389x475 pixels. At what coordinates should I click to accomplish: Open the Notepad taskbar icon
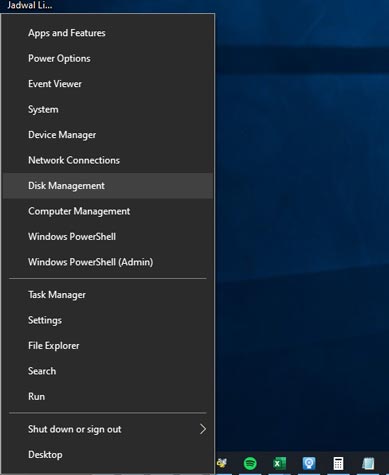368,463
